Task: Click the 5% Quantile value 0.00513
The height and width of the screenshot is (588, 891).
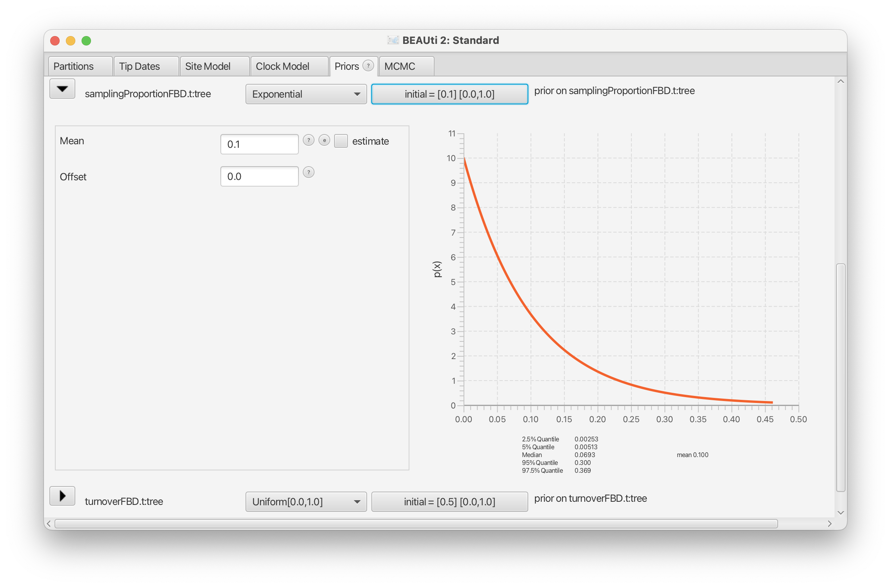Action: pos(586,447)
